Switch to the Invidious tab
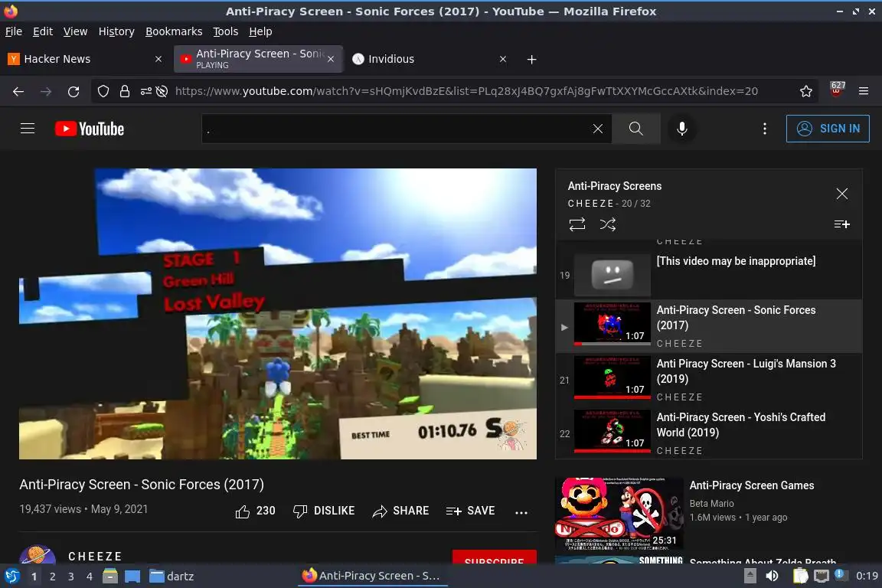This screenshot has width=882, height=588. [430, 59]
